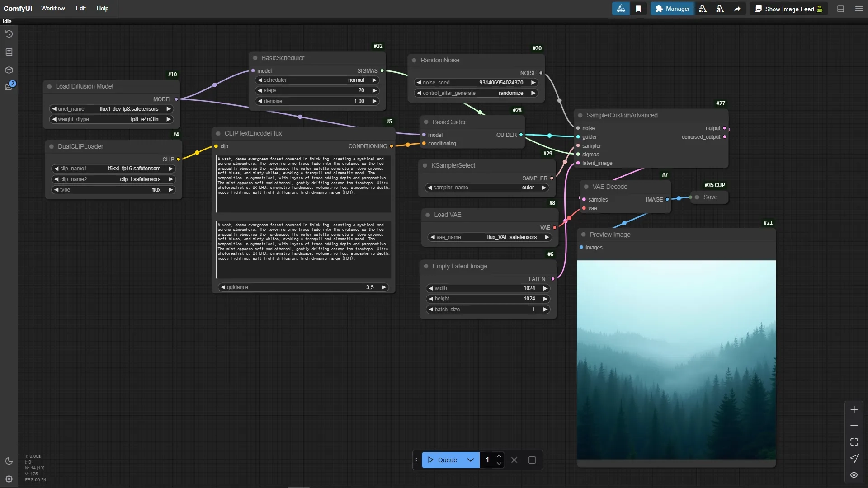The height and width of the screenshot is (488, 868).
Task: Click the zoom in plus icon
Action: (854, 409)
